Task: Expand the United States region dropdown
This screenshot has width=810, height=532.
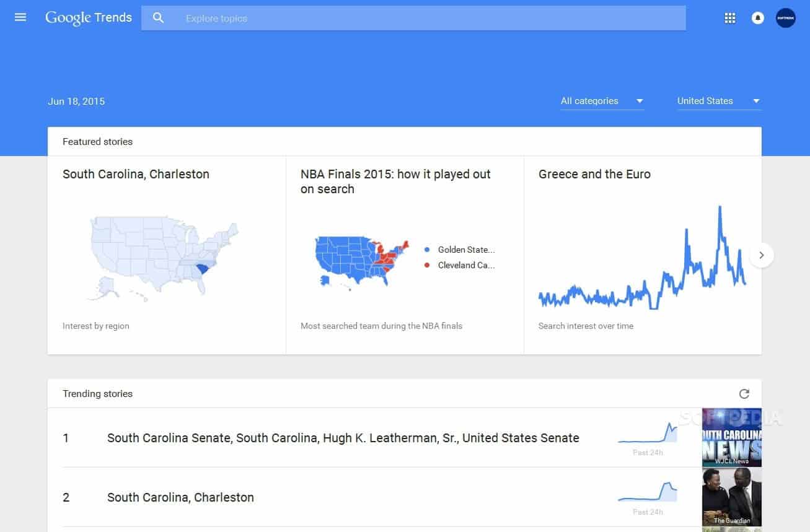Action: [x=719, y=101]
